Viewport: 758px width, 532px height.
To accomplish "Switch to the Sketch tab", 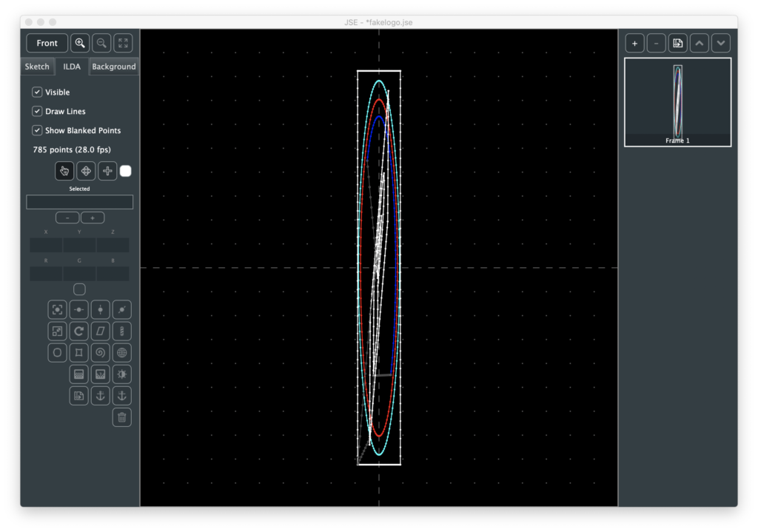I will pos(37,67).
